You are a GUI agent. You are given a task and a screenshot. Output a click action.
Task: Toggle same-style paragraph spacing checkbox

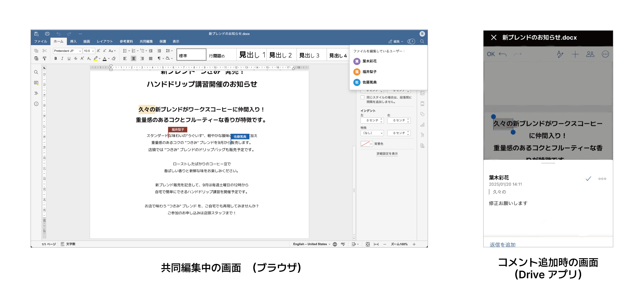point(363,98)
